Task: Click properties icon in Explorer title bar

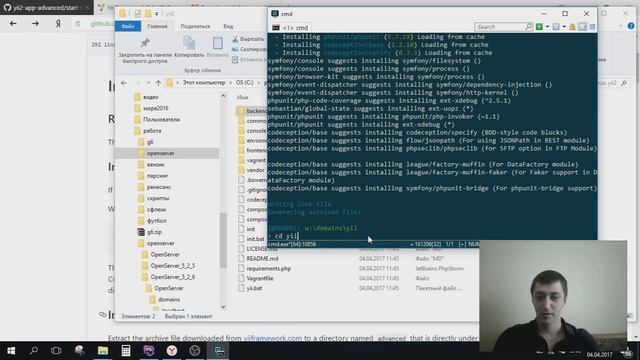Action: click(138, 13)
